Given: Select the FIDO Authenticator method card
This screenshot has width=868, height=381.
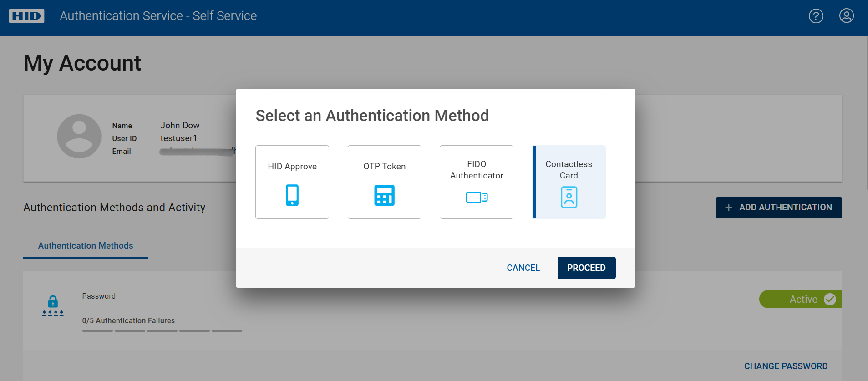Looking at the screenshot, I should tap(477, 182).
